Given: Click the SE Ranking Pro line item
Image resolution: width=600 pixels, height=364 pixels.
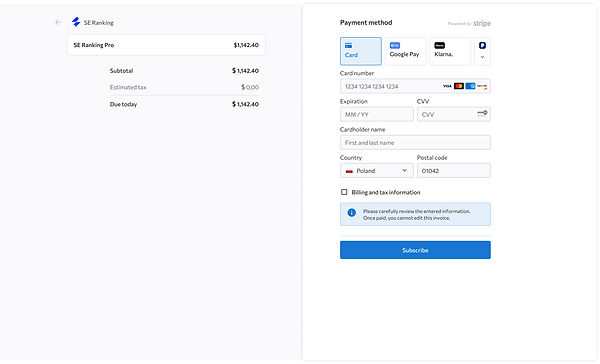Looking at the screenshot, I should coord(166,45).
